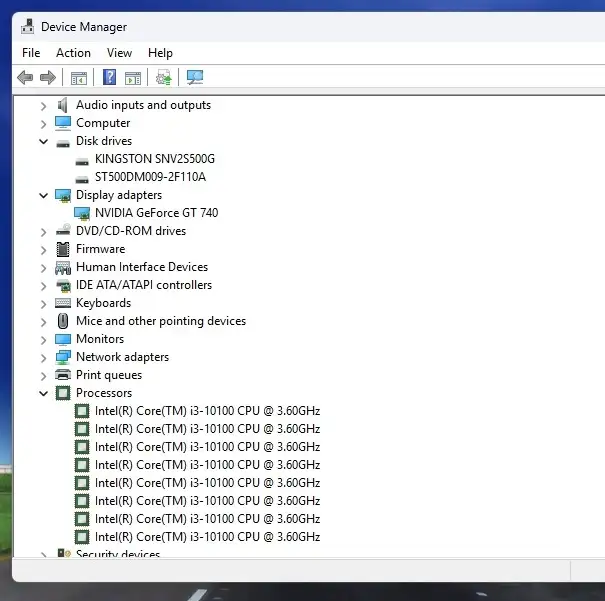This screenshot has height=601, width=605.
Task: Select the Keyboards label
Action: [x=103, y=303]
